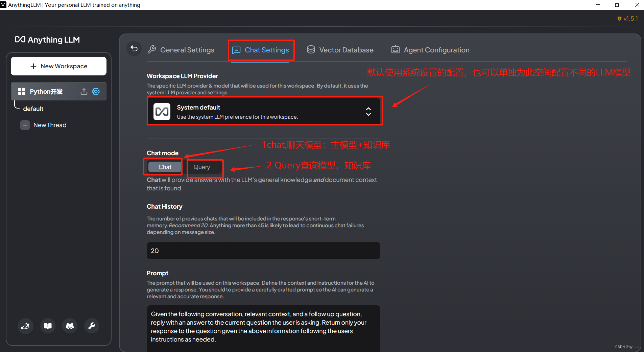Switch to Chat Settings tab

260,50
